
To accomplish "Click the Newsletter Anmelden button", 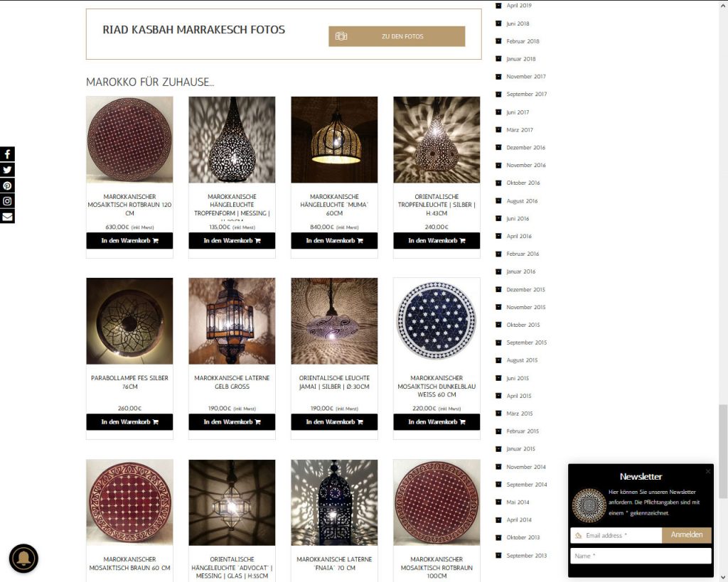I will tap(687, 534).
